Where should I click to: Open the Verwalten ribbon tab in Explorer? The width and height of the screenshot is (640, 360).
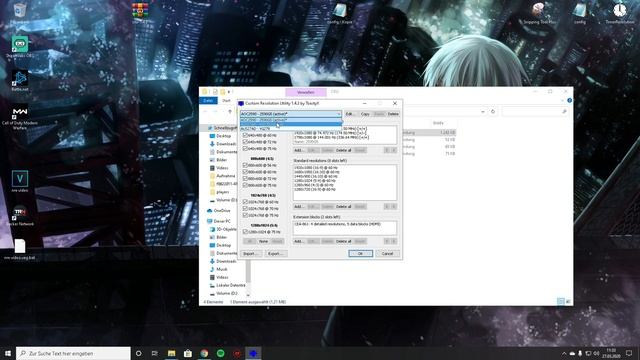[x=306, y=92]
